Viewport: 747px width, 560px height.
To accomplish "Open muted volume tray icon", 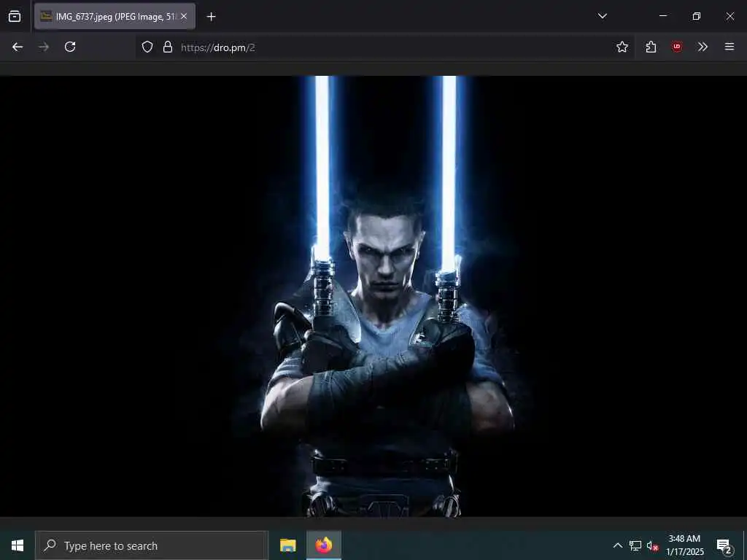I will [652, 545].
